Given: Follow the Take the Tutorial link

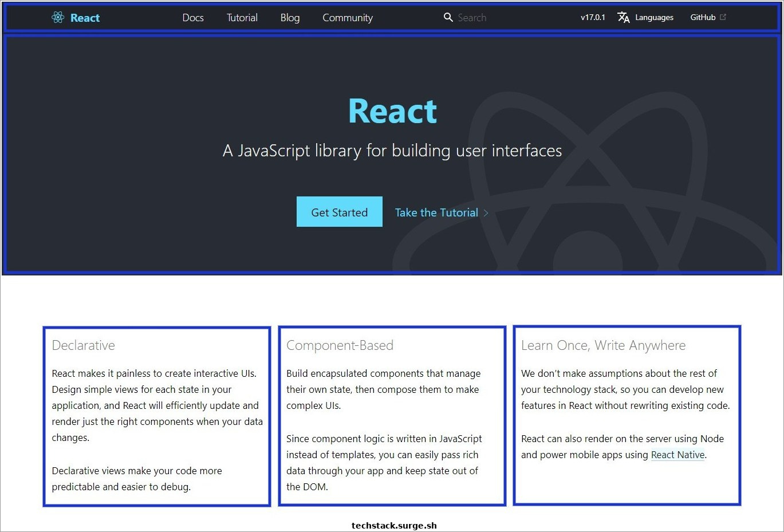Looking at the screenshot, I should coord(436,212).
